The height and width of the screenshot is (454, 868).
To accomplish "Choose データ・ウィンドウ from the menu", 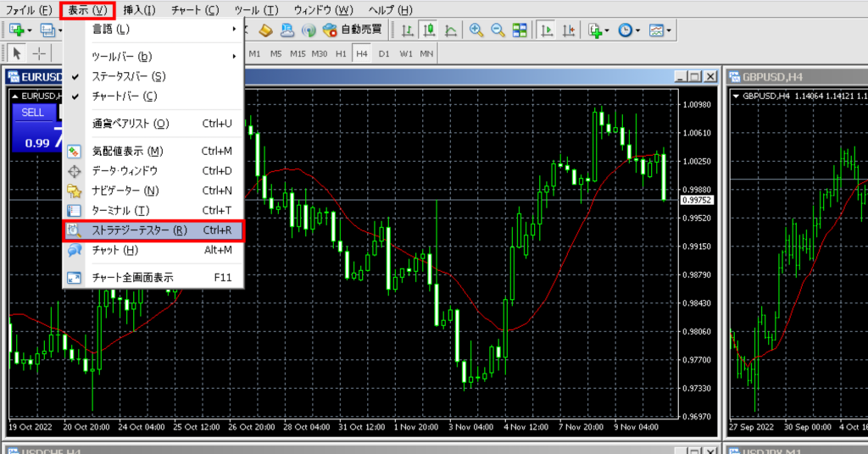I will (153, 171).
